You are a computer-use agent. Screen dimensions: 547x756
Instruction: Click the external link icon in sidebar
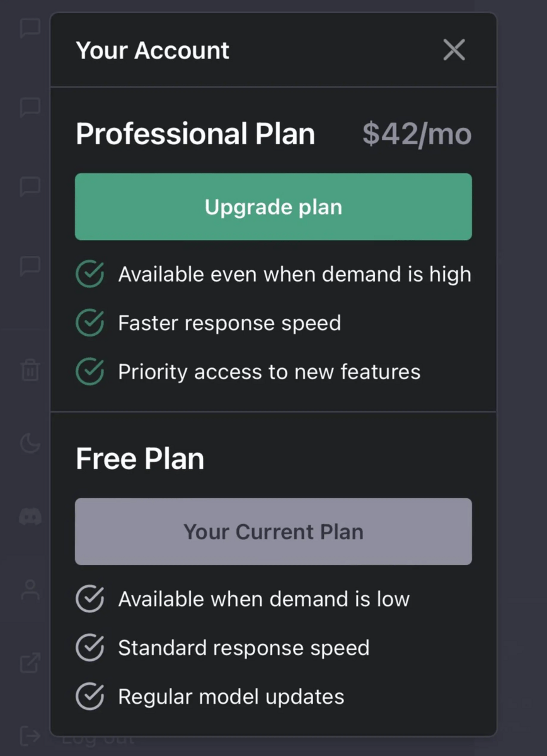click(x=30, y=662)
